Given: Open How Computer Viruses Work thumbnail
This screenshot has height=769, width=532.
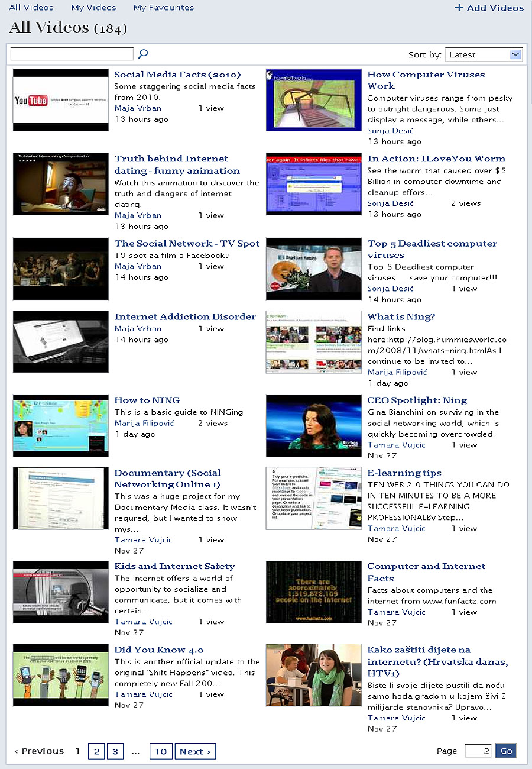Looking at the screenshot, I should (314, 100).
